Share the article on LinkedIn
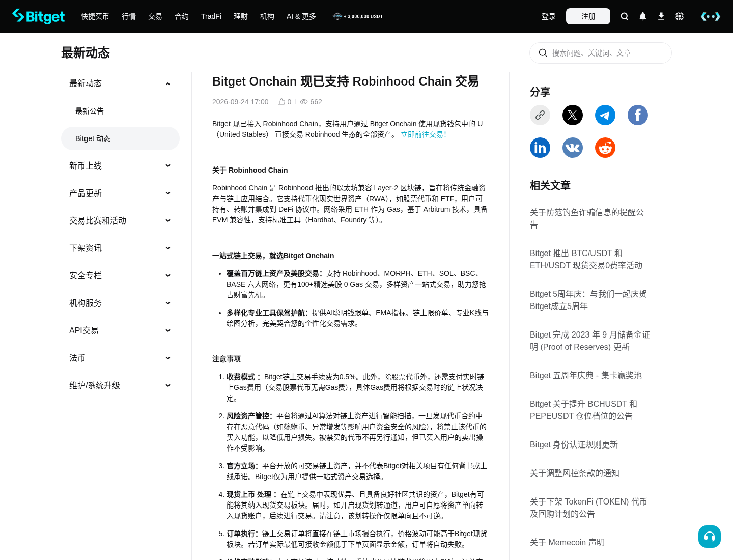 (540, 148)
